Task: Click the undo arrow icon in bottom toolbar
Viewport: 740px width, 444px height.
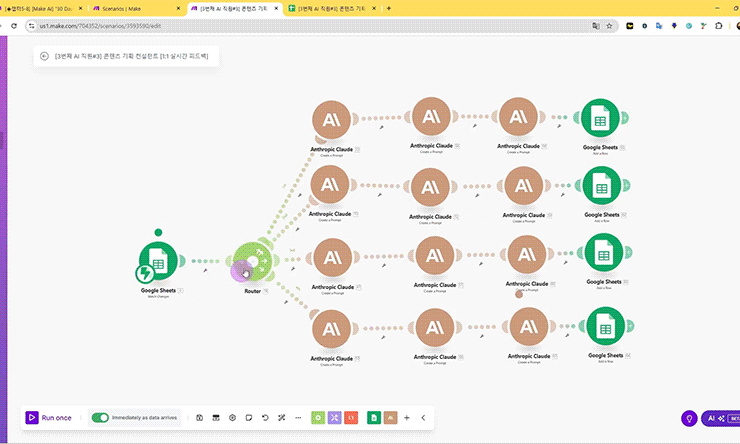Action: point(265,418)
